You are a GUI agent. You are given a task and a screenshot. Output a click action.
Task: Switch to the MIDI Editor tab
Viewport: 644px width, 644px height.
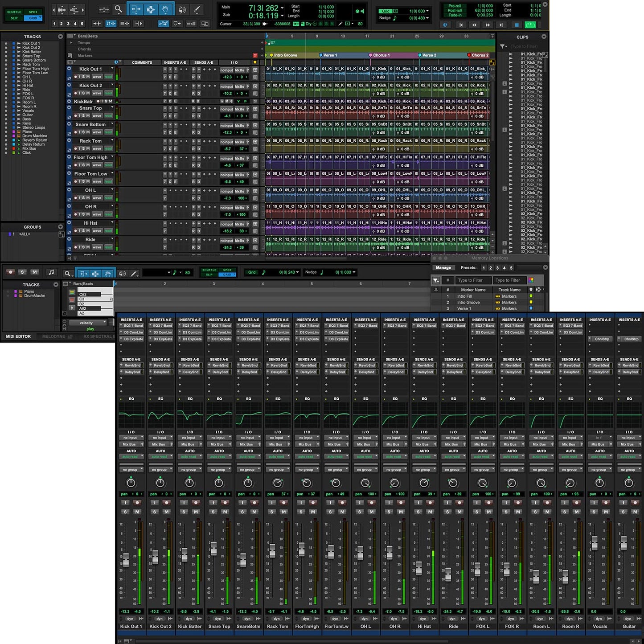click(18, 336)
